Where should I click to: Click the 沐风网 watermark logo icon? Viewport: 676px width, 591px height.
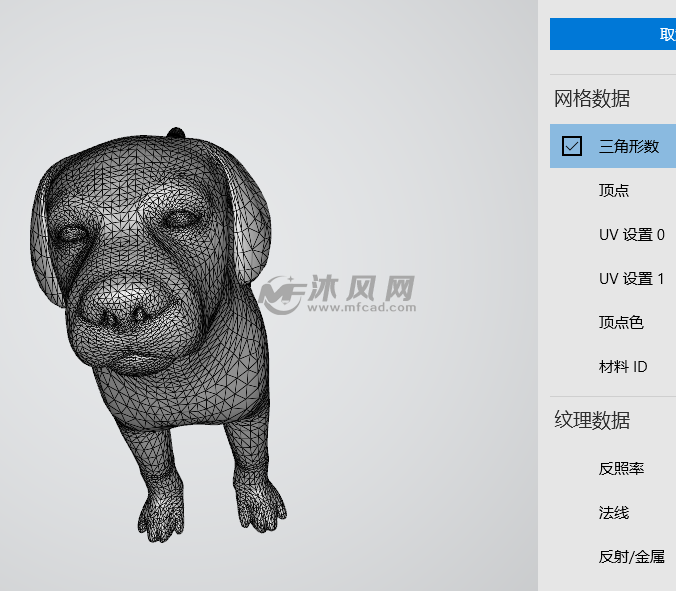pos(281,291)
